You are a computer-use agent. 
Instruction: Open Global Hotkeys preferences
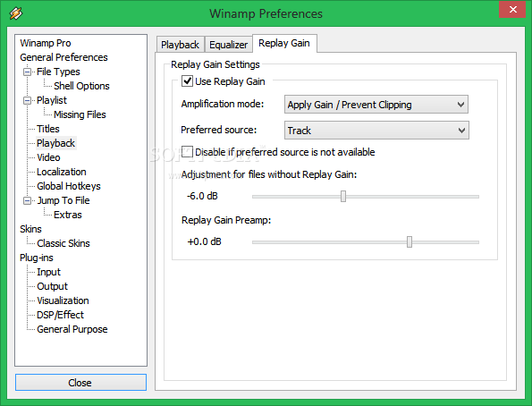[x=69, y=186]
